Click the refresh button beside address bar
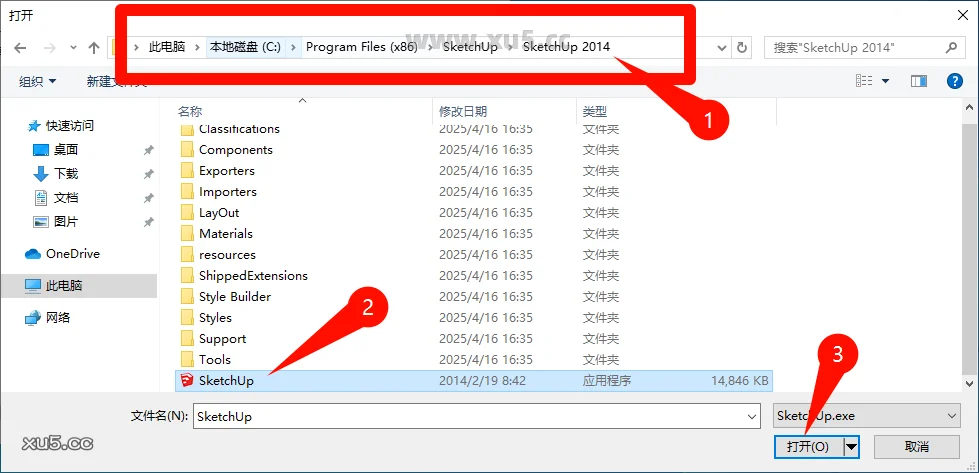 click(741, 47)
